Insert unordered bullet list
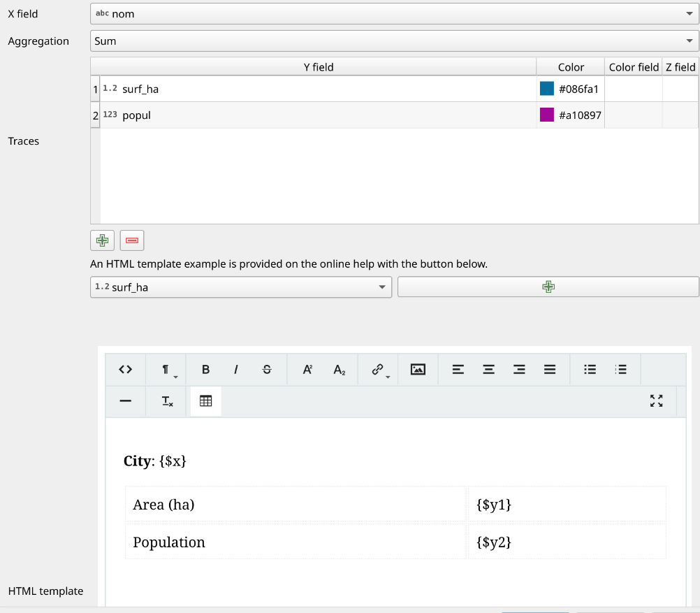Viewport: 700px width, 613px height. 590,370
